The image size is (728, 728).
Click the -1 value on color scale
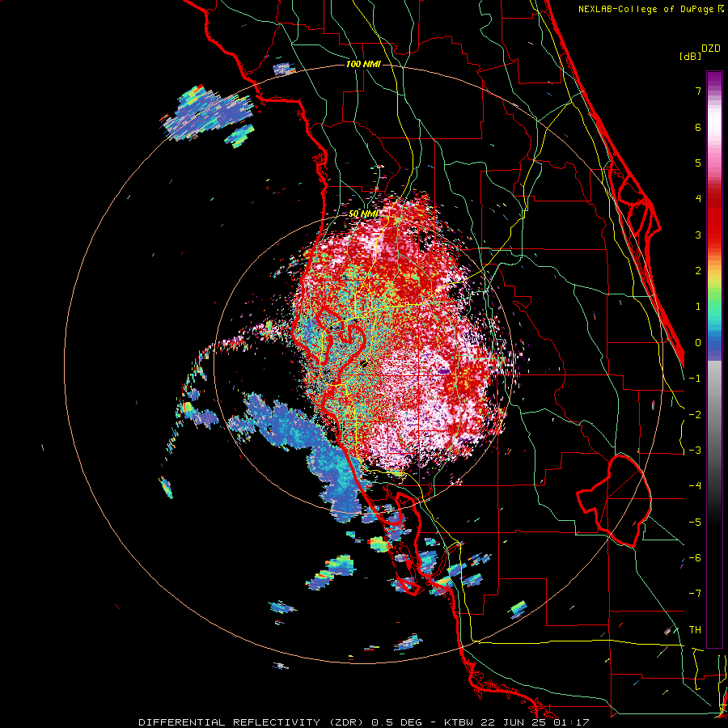pyautogui.click(x=695, y=379)
